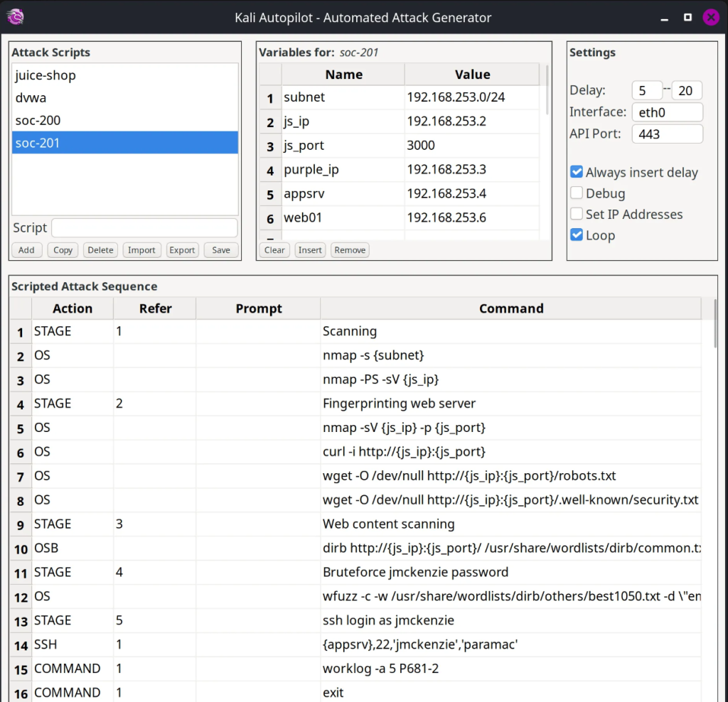Screen dimensions: 728x702
Task: Select the Web content scanning cell
Action: (x=510, y=524)
